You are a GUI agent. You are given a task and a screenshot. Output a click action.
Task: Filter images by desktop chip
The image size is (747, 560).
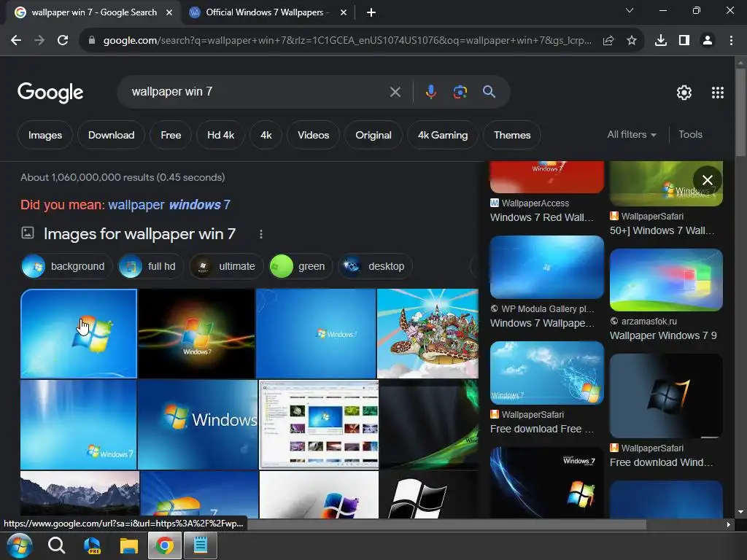(x=376, y=266)
